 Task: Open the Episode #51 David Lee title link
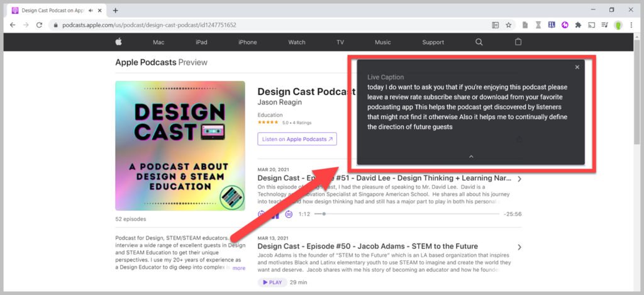pyautogui.click(x=384, y=178)
